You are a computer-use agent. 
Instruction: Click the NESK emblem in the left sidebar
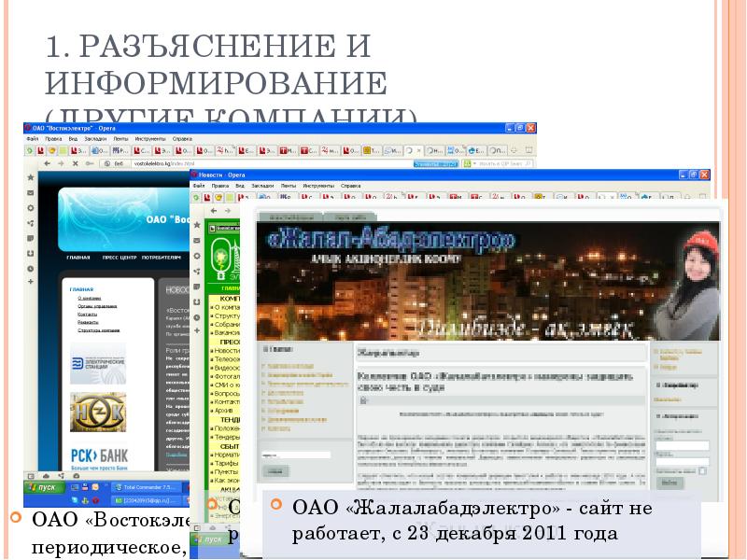pyautogui.click(x=97, y=413)
